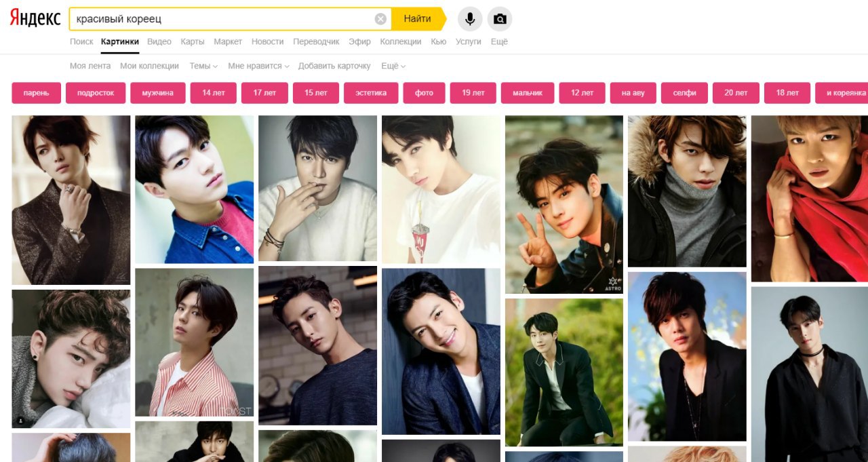868x462 pixels.
Task: Open the Яндекс logo homepage
Action: [x=35, y=18]
